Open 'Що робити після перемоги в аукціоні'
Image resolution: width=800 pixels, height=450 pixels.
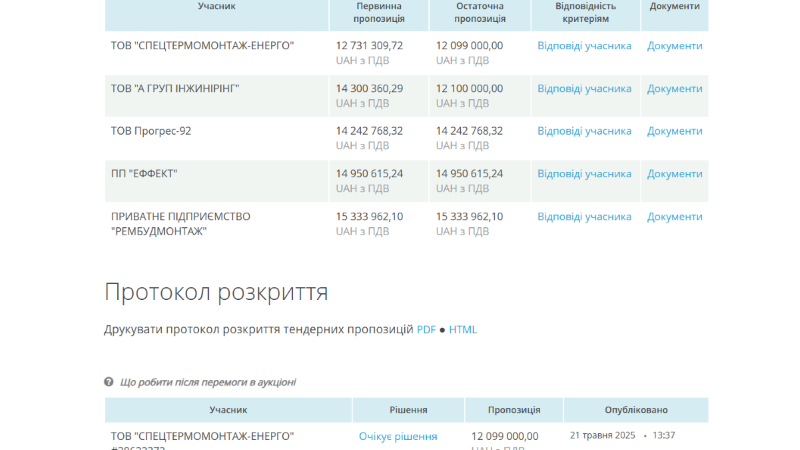(208, 382)
